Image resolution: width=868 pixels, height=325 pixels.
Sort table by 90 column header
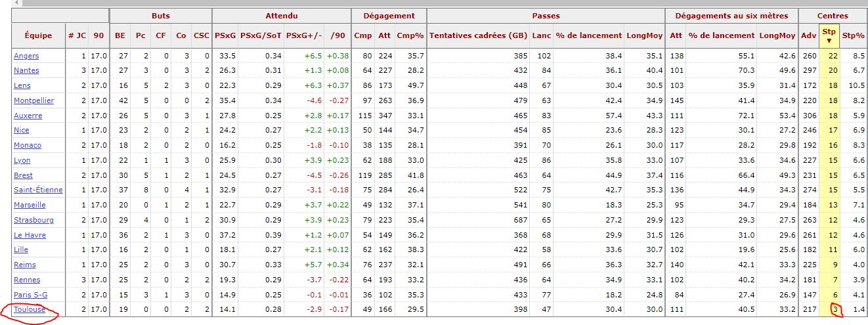pyautogui.click(x=98, y=35)
